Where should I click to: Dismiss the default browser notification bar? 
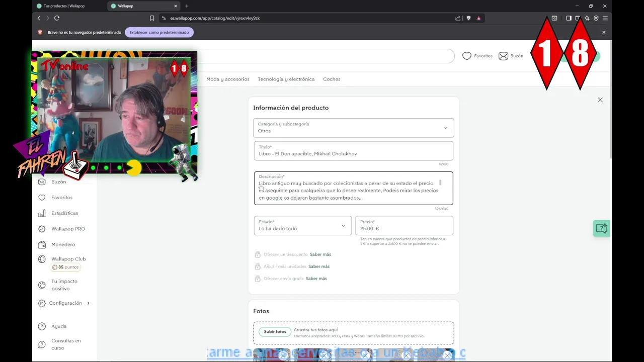[x=604, y=32]
